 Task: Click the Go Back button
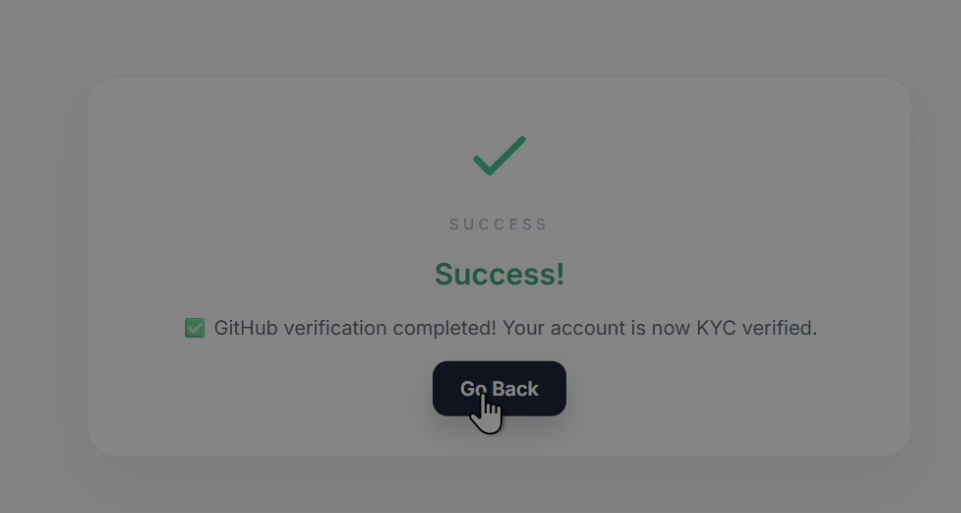click(499, 389)
